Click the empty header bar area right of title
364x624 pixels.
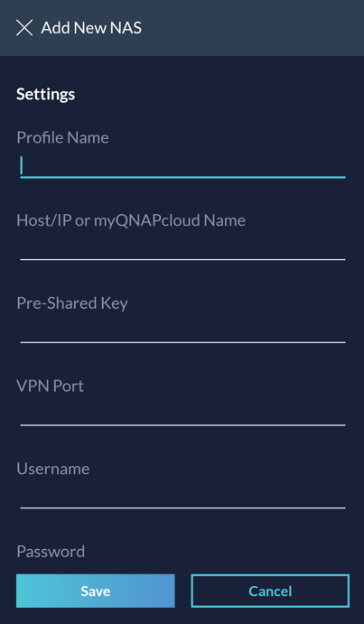click(x=253, y=28)
